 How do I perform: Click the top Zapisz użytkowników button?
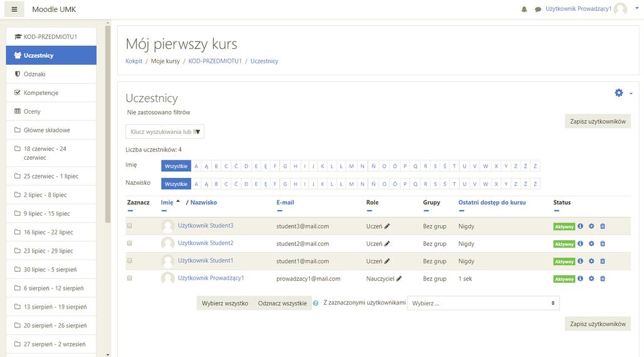[x=597, y=121]
